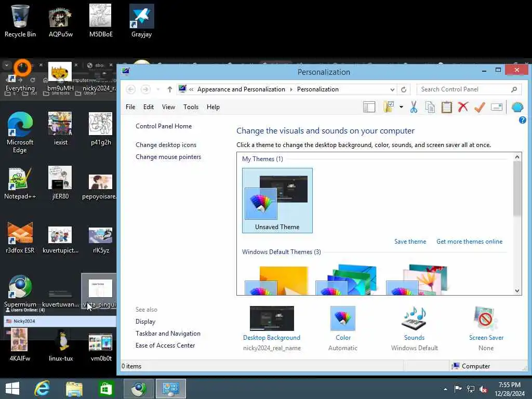Click scroll down arrow in themes list
This screenshot has height=399, width=532.
(x=517, y=291)
